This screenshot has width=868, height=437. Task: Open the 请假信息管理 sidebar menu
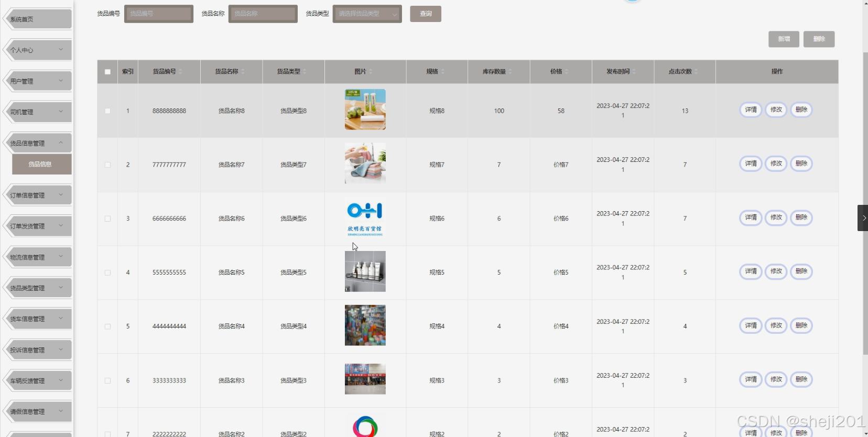(38, 412)
